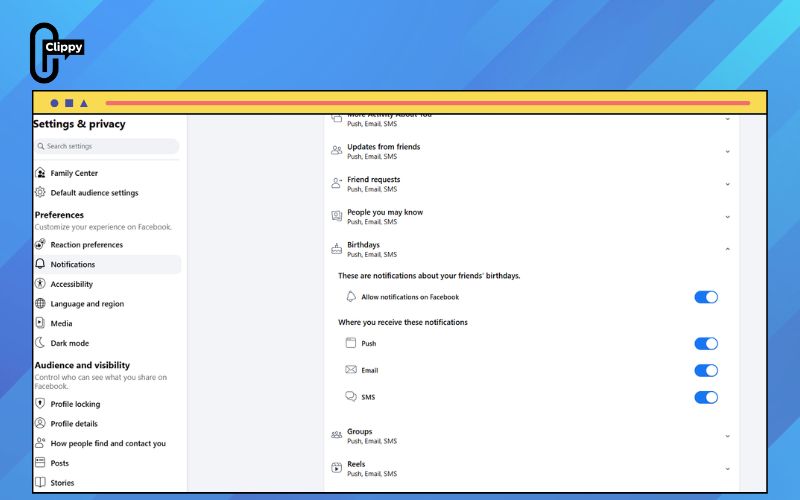Click 'Where you receive these notifications' text
Screen dimensions: 800x500
click(403, 322)
